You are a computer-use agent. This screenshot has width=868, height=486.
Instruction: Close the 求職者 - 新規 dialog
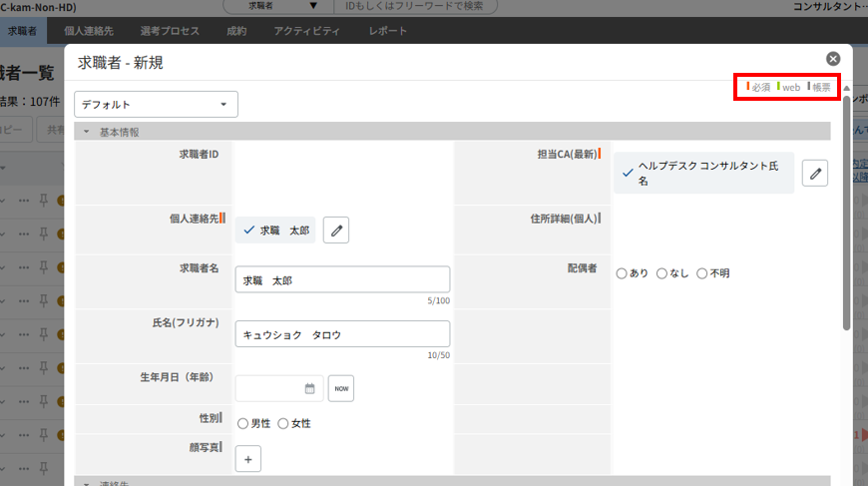point(833,59)
